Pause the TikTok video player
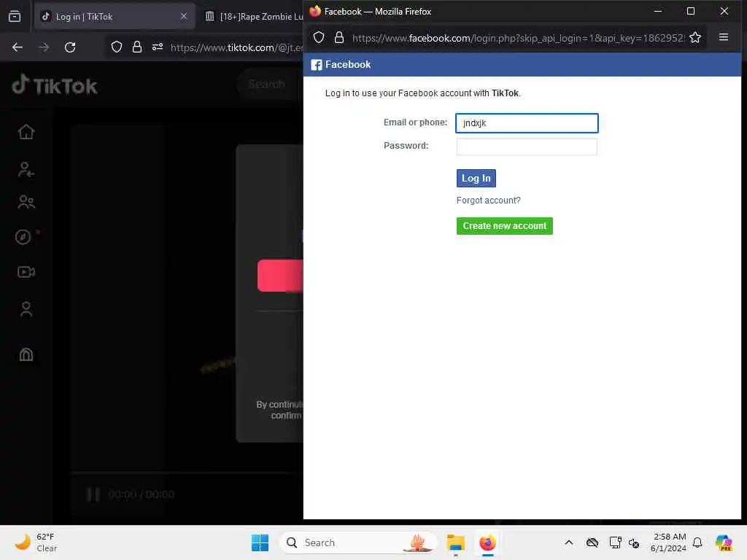The height and width of the screenshot is (560, 747). coord(93,494)
